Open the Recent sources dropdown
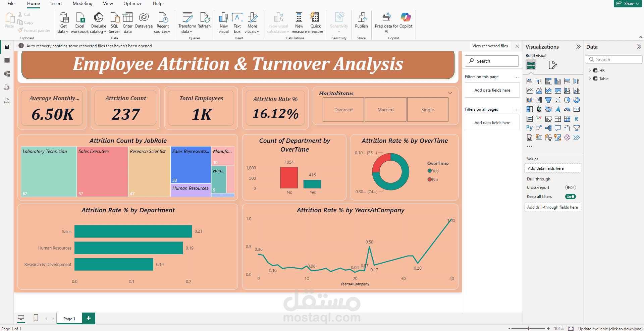644x331 pixels. pyautogui.click(x=162, y=23)
